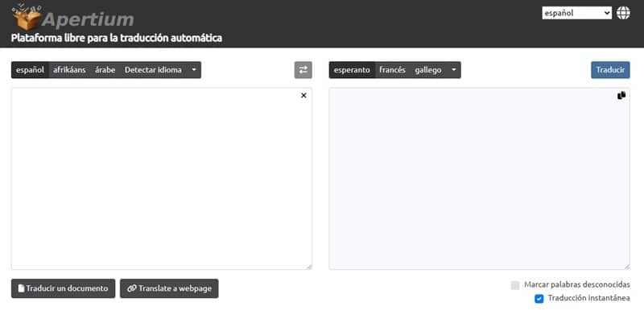
Task: Choose Detectar idioma option
Action: pyautogui.click(x=153, y=70)
